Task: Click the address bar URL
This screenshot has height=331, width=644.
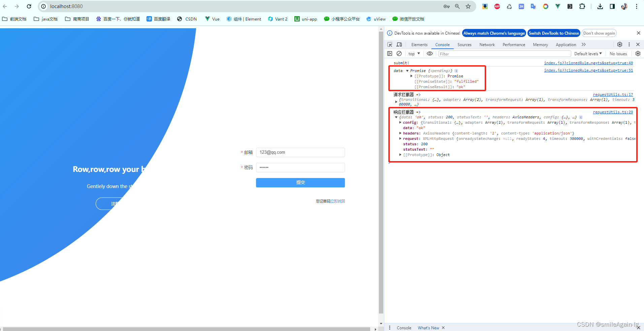Action: (x=66, y=6)
